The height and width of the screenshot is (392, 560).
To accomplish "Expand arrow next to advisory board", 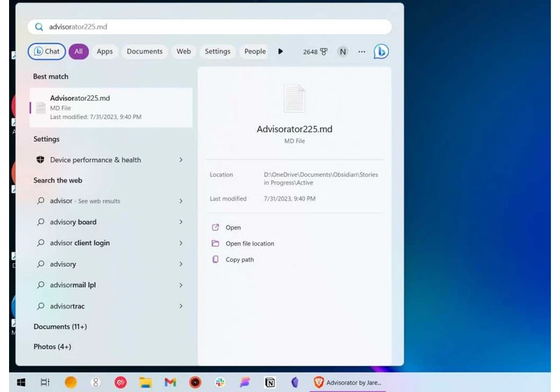I will tap(181, 222).
